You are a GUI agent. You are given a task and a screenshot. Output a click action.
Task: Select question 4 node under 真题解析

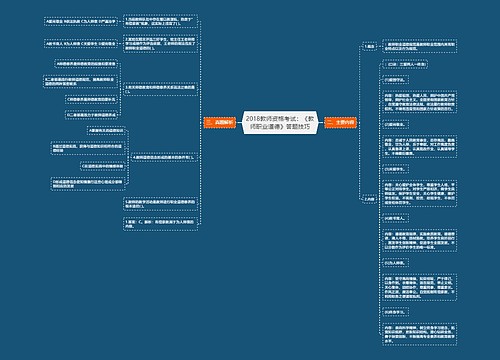164,157
